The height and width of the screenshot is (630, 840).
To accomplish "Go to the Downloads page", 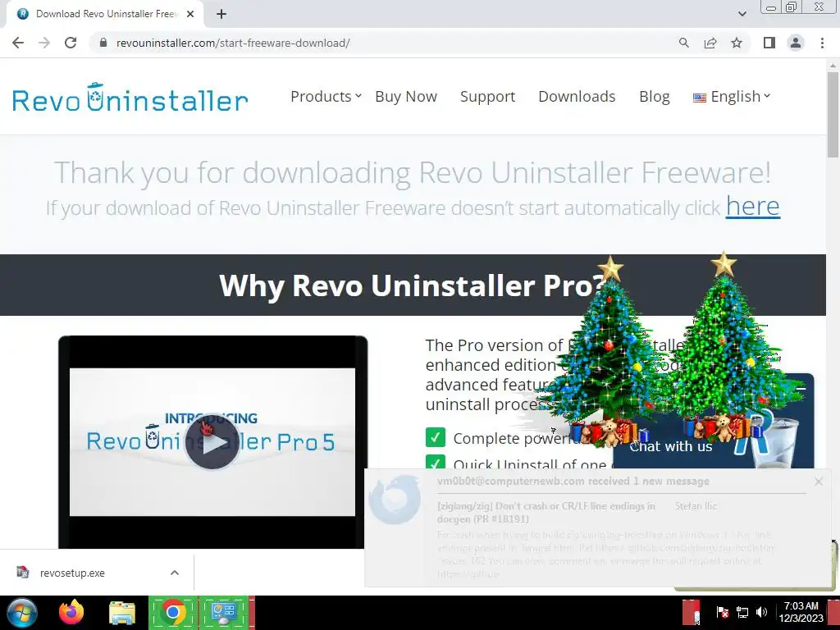I will (x=577, y=97).
